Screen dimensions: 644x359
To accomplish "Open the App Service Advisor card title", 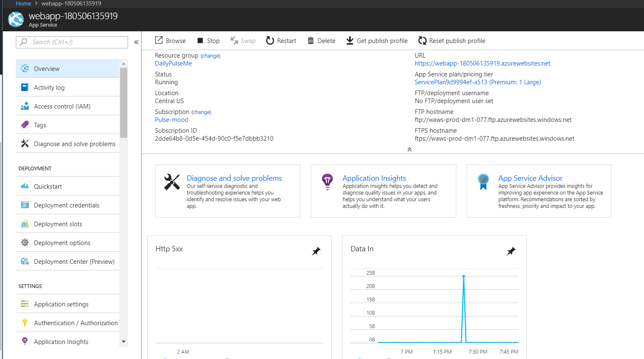I will click(530, 178).
